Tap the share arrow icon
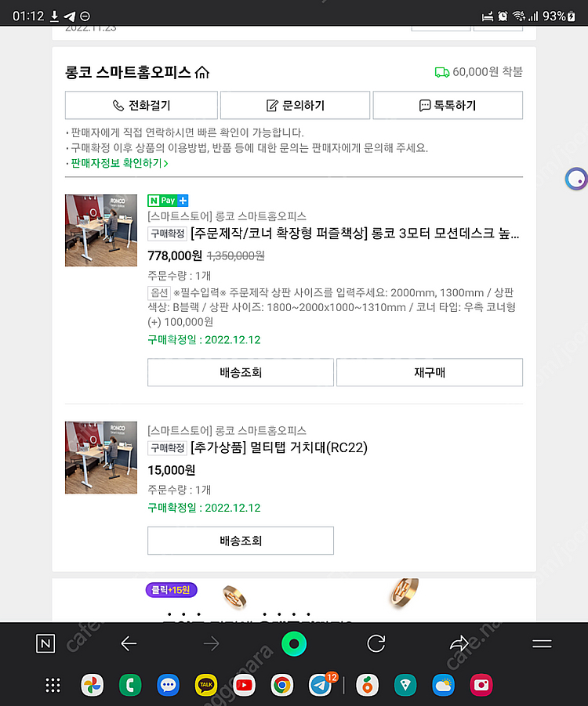This screenshot has width=588, height=706. 459,643
